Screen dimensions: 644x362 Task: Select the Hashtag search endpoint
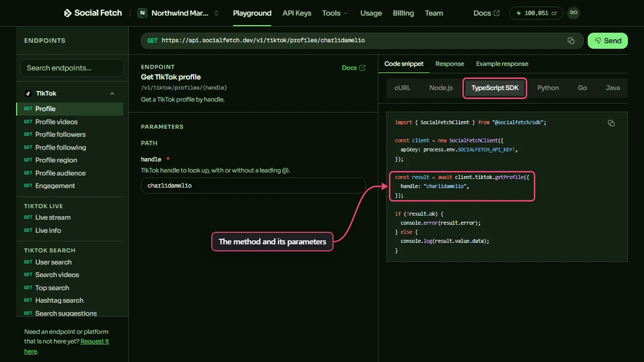click(x=70, y=300)
